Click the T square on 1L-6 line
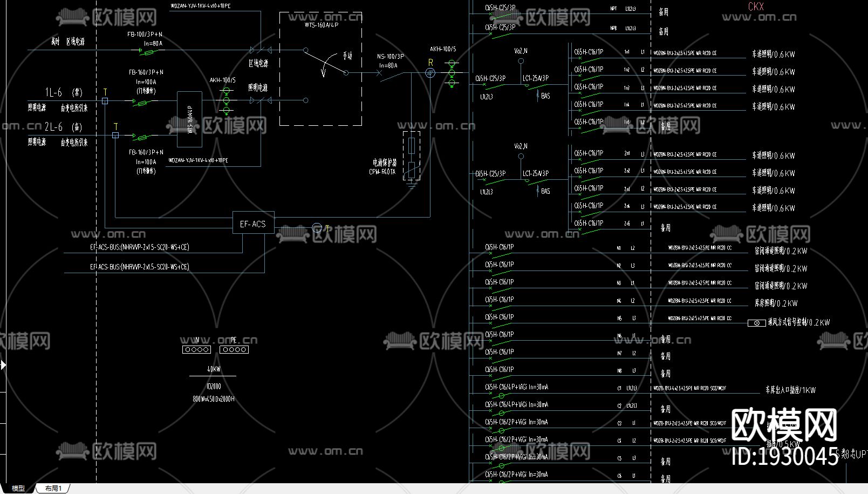The image size is (868, 494). pyautogui.click(x=105, y=101)
